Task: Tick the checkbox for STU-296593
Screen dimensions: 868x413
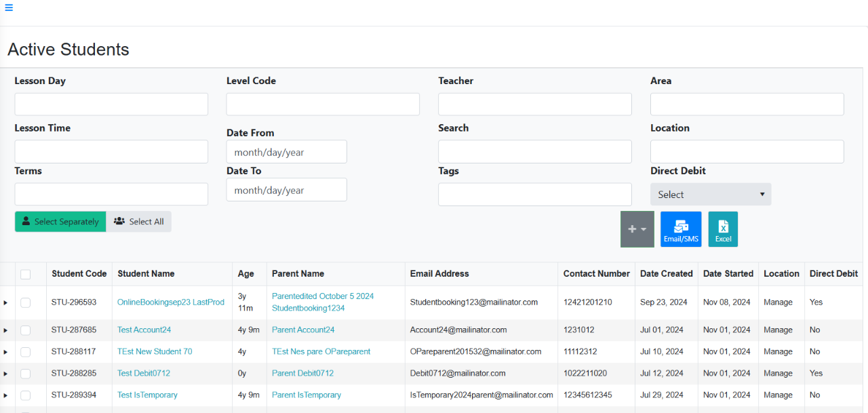Action: pyautogui.click(x=25, y=302)
